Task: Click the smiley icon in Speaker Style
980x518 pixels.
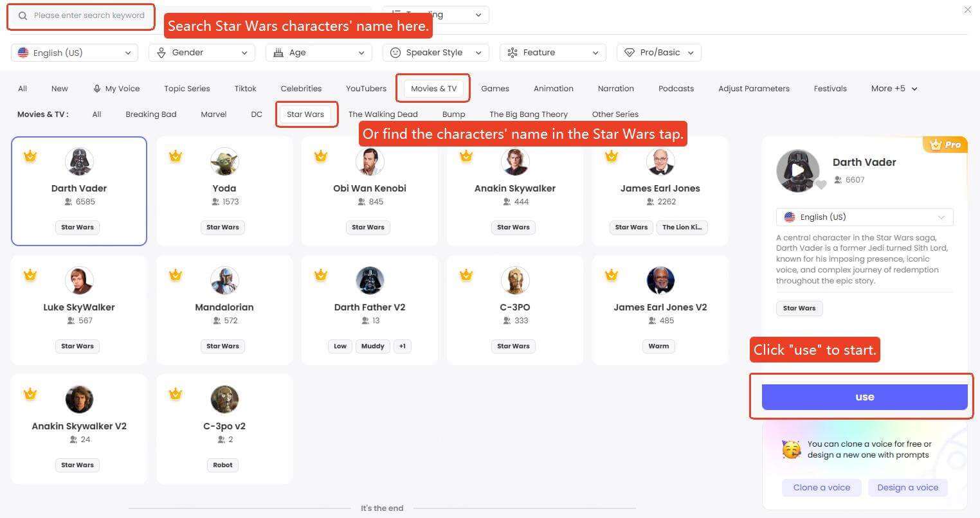Action: (x=395, y=53)
